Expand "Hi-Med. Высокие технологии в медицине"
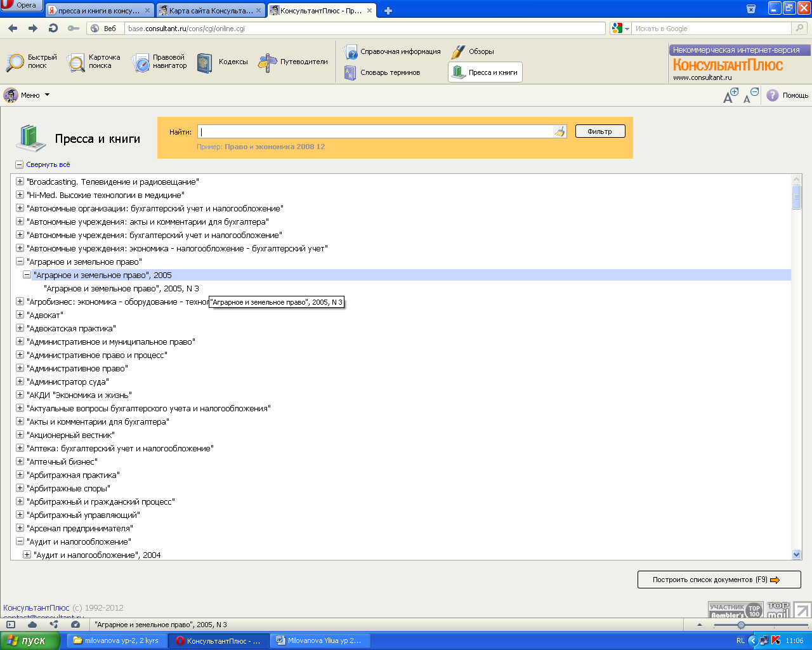This screenshot has height=650, width=812. click(20, 195)
